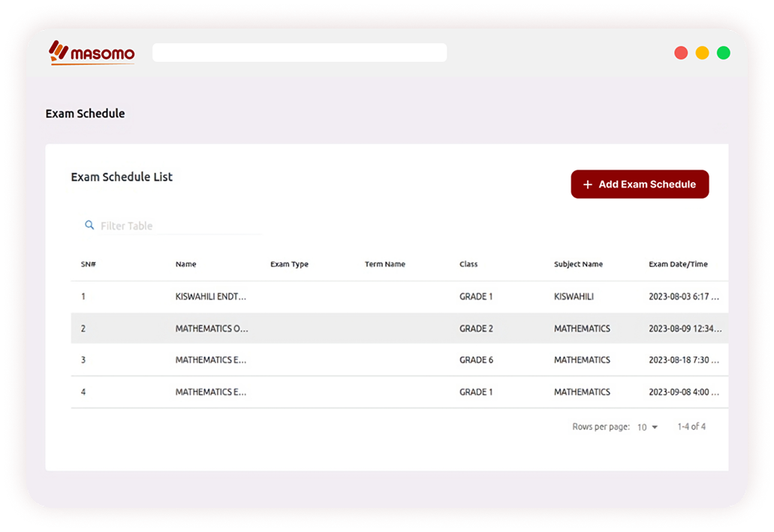The width and height of the screenshot is (774, 532).
Task: Click the blank address bar at top
Action: click(299, 53)
